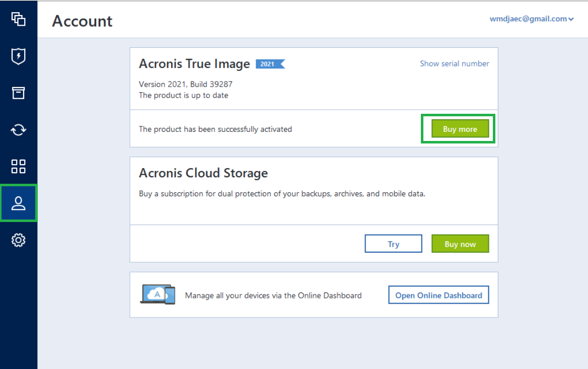Screen dimensions: 588x369
Task: Select the Account person icon
Action: (x=19, y=203)
